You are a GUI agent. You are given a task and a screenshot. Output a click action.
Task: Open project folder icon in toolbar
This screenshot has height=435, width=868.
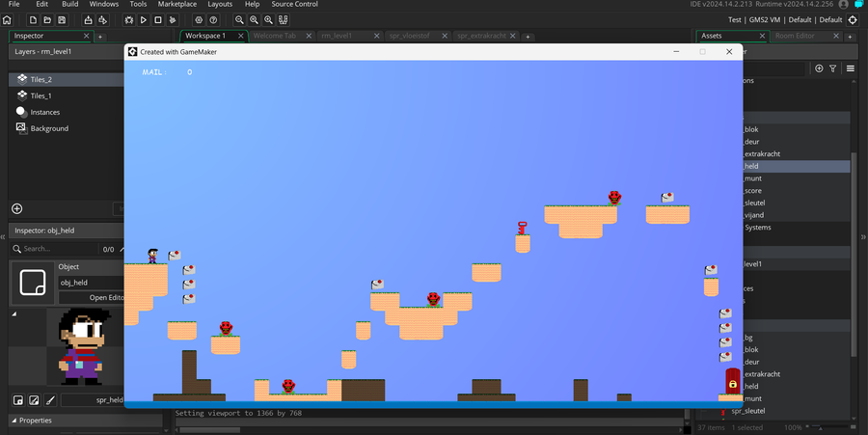(x=47, y=20)
